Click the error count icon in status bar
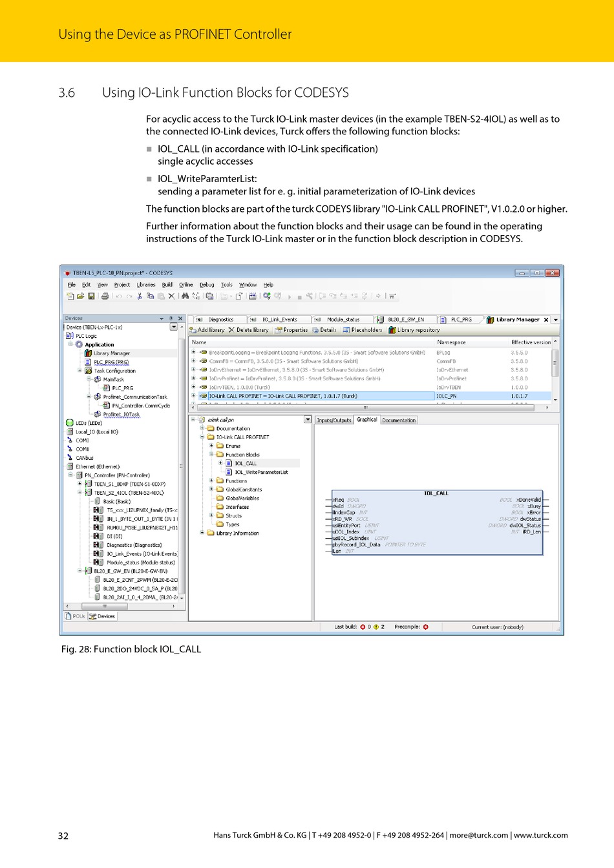Image resolution: width=614 pixels, height=868 pixels. coord(363,627)
